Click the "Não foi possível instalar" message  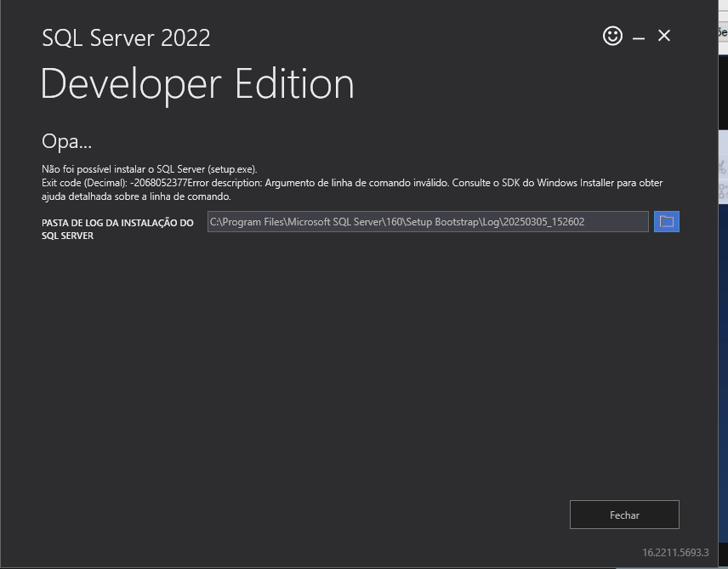(149, 169)
